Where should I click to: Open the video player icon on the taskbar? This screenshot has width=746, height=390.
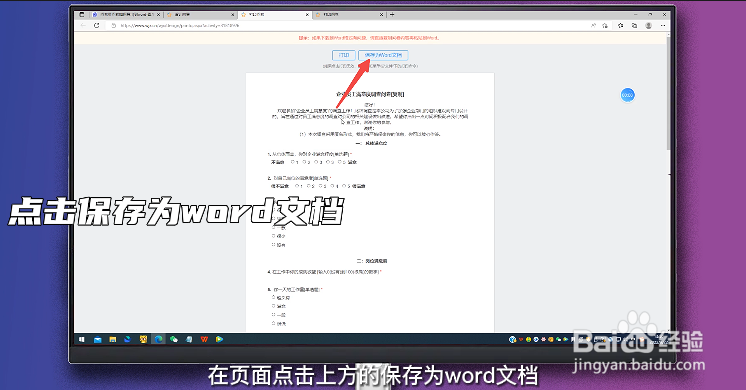coord(219,339)
